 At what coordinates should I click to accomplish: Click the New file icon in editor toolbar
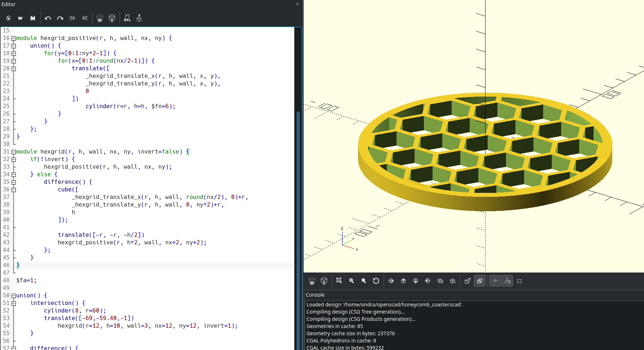(x=8, y=18)
